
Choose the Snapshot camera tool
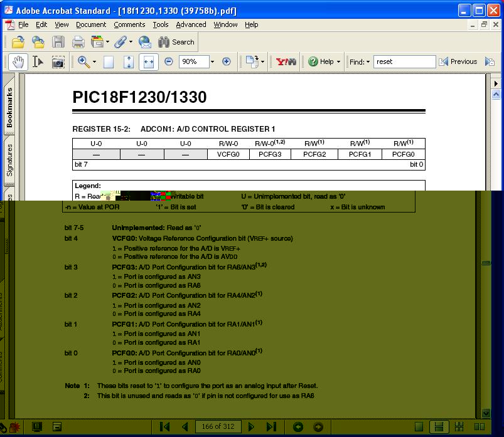pos(58,62)
